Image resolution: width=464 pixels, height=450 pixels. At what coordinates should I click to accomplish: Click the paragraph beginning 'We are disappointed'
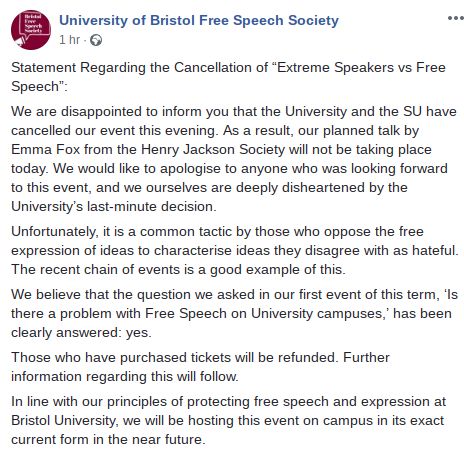[x=233, y=159]
